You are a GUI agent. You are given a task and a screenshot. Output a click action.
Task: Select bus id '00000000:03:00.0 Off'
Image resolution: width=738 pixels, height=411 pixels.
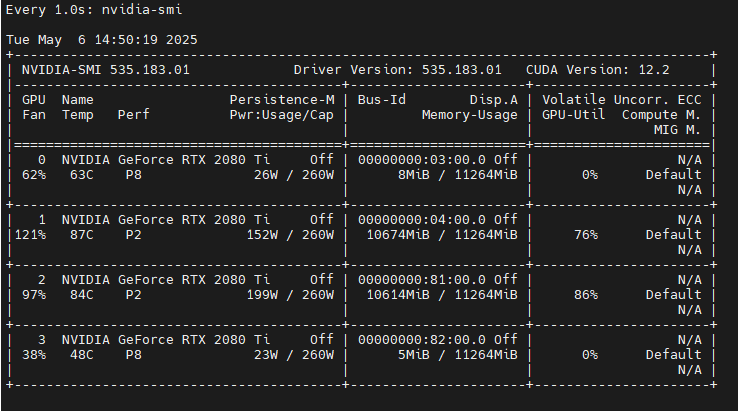(x=438, y=160)
